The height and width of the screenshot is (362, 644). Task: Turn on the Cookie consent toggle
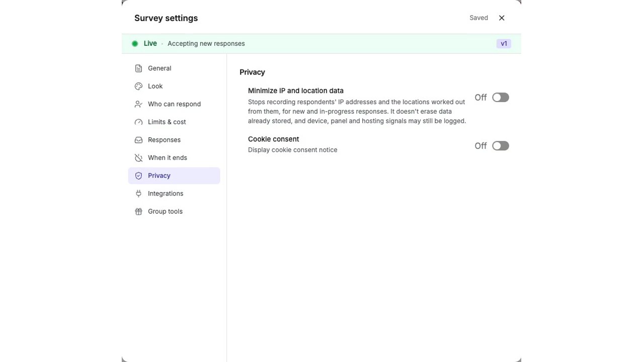[501, 146]
